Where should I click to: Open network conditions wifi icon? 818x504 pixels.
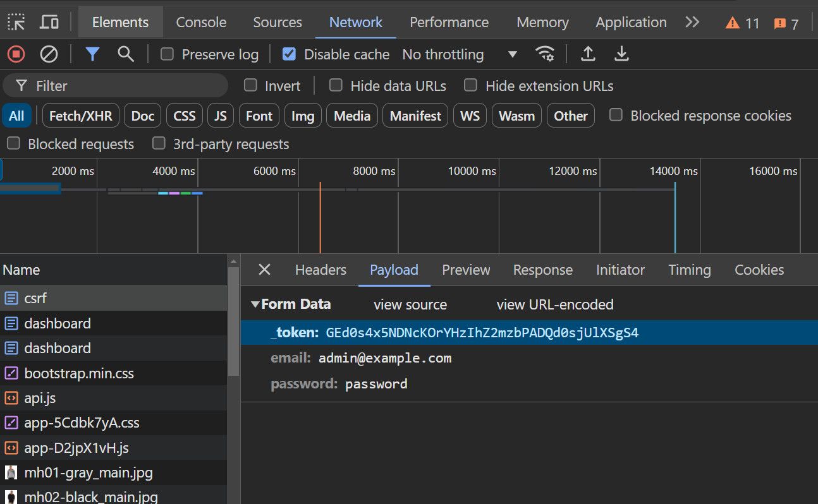click(x=545, y=54)
